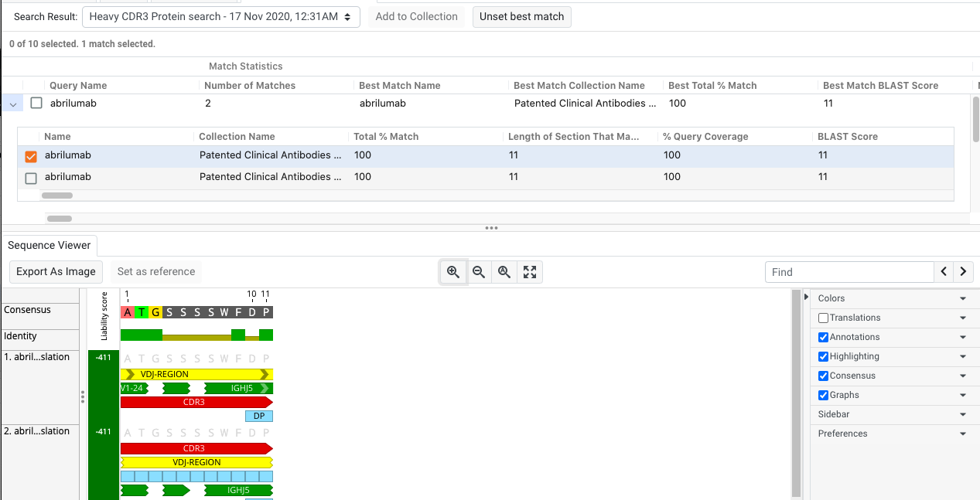Select the Zoom Out tool

pos(479,271)
